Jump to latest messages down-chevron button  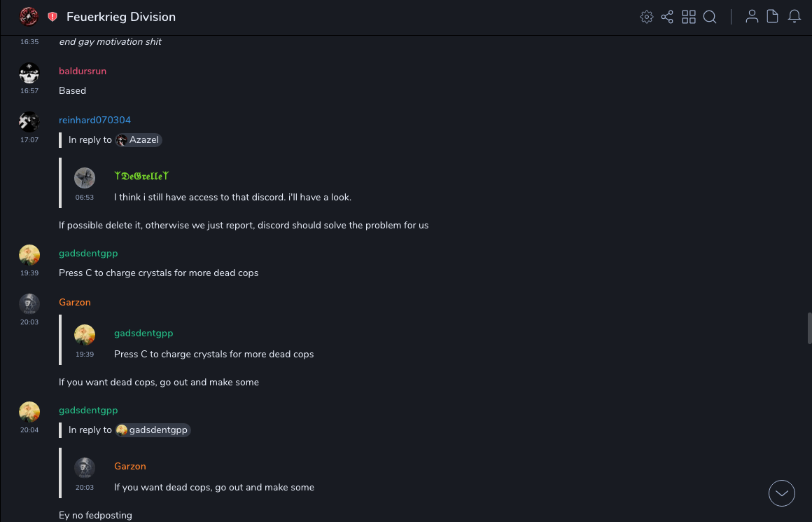click(x=782, y=493)
